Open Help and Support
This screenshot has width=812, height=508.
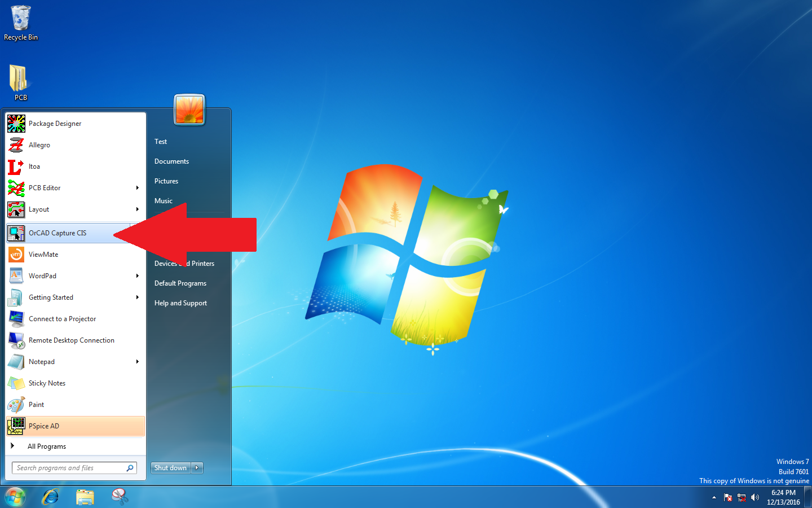180,303
